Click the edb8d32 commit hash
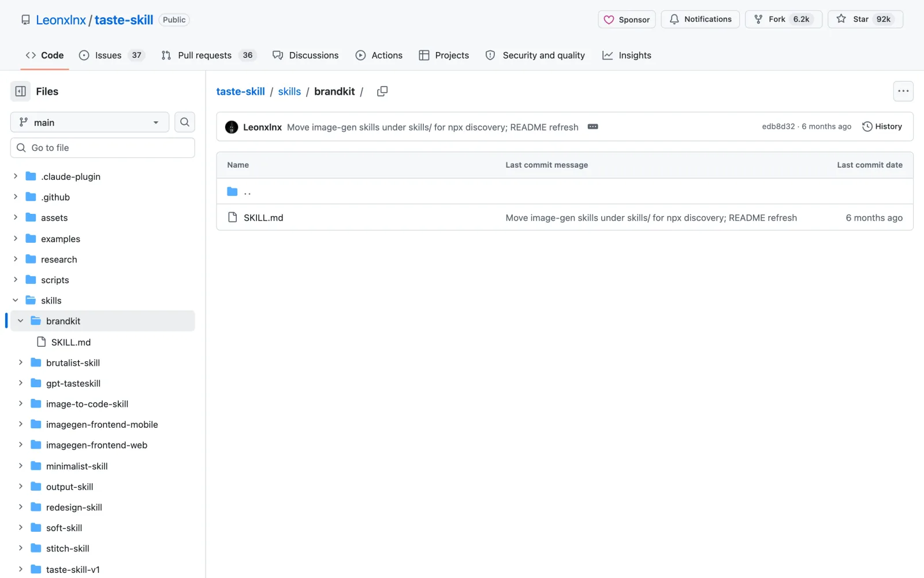924x578 pixels. click(x=778, y=127)
